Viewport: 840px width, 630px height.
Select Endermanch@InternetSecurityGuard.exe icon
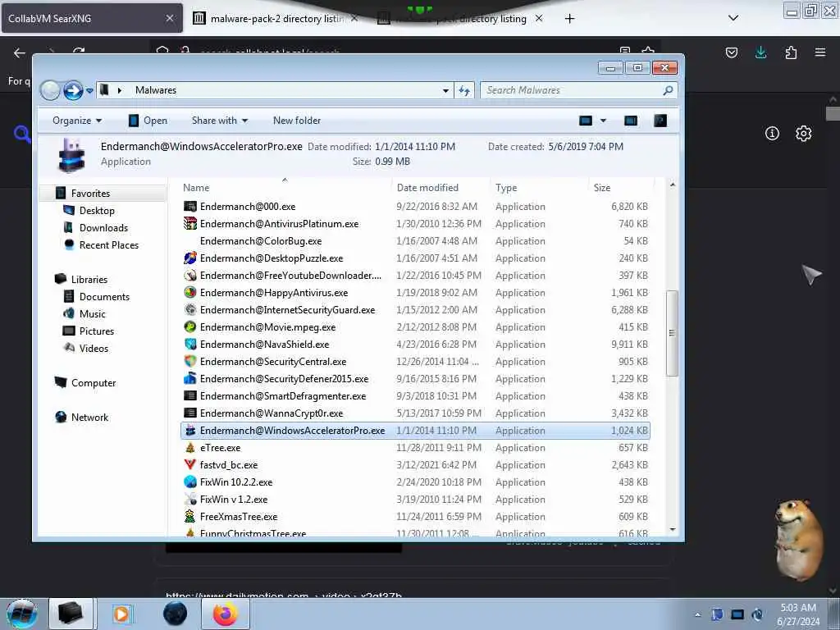(x=190, y=309)
